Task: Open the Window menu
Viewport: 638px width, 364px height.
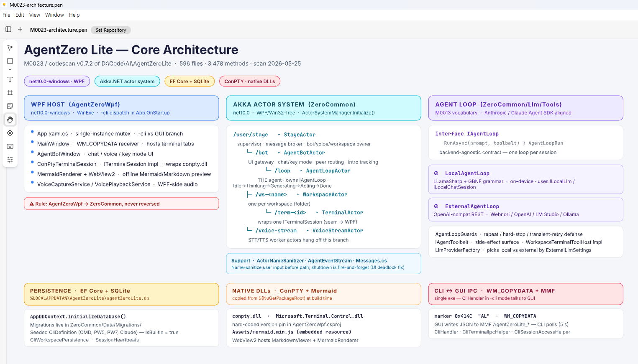Action: [54, 15]
